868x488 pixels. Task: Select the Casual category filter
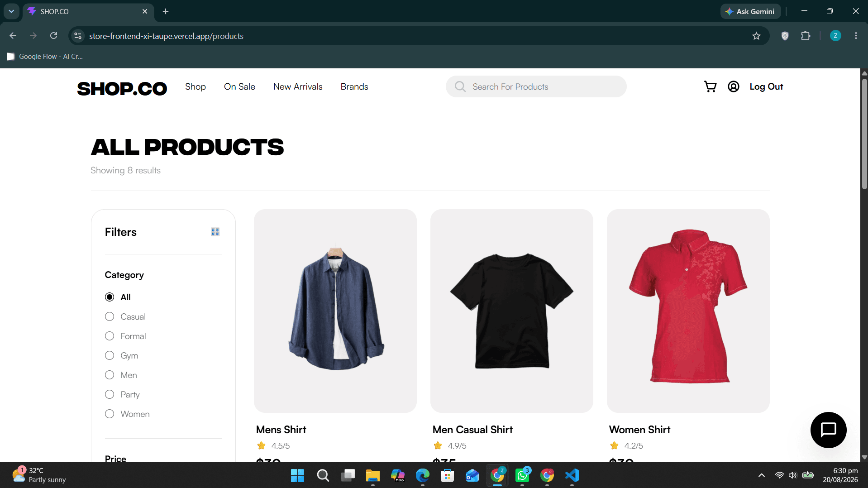point(110,316)
